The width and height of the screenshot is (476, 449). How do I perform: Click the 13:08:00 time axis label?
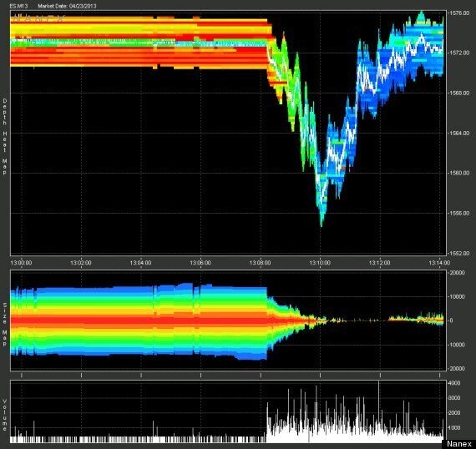261,263
